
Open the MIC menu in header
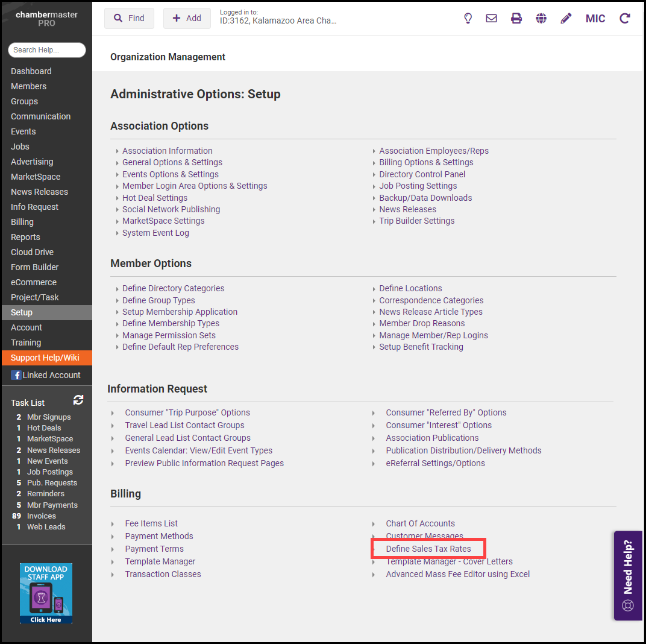click(x=595, y=18)
